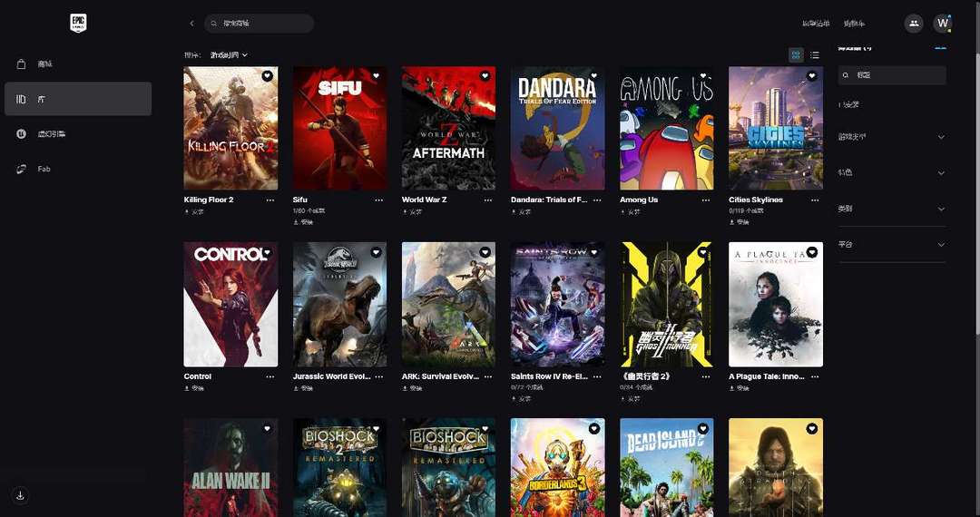The width and height of the screenshot is (980, 517).
Task: Open the 虚幻引擎 Unreal Engine section
Action: [x=78, y=133]
